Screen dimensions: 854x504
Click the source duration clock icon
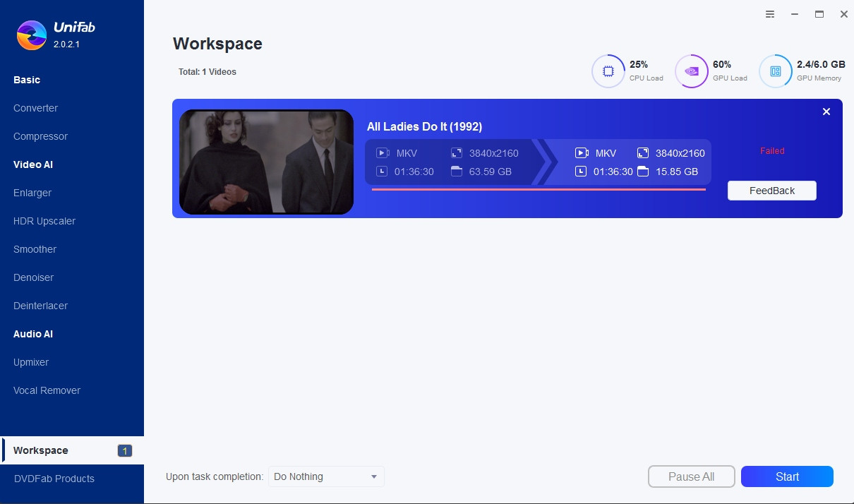point(382,172)
